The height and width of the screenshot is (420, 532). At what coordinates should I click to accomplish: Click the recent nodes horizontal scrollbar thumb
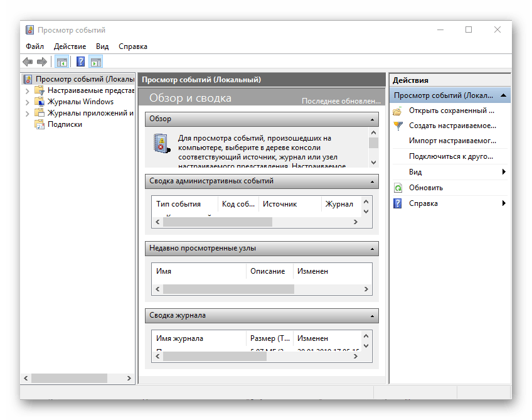(229, 289)
